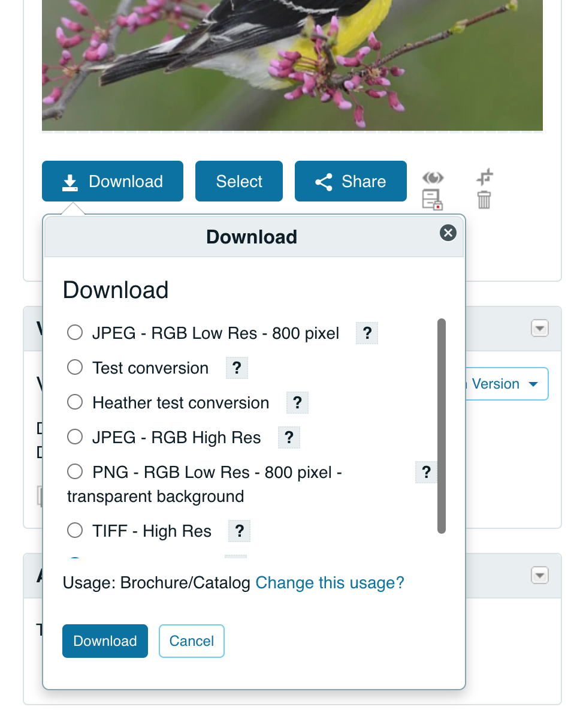This screenshot has width=580, height=728.
Task: Preview the asset with the eye icon
Action: (433, 178)
